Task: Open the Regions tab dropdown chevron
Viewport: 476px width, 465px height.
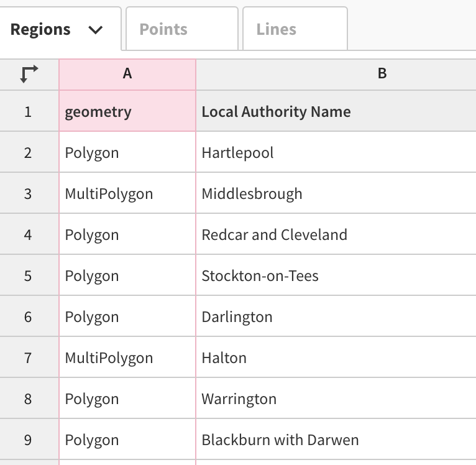Action: click(x=95, y=30)
